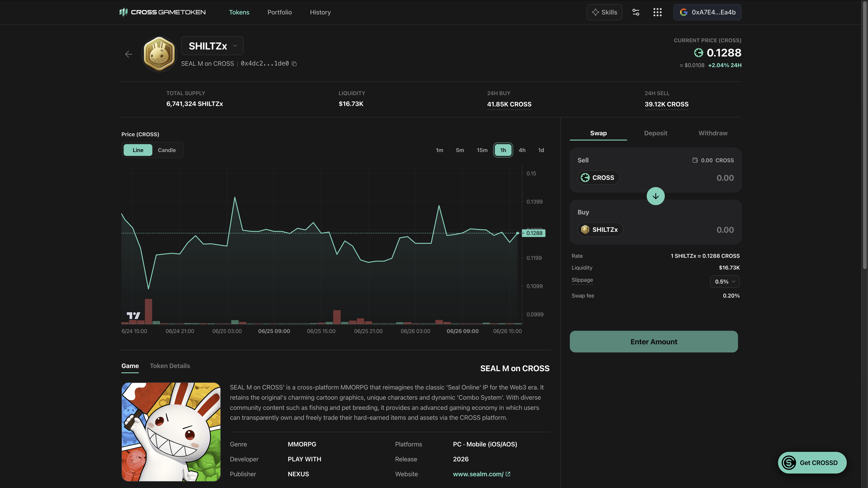The width and height of the screenshot is (868, 488).
Task: Switch chart to Candle view
Action: click(x=167, y=150)
